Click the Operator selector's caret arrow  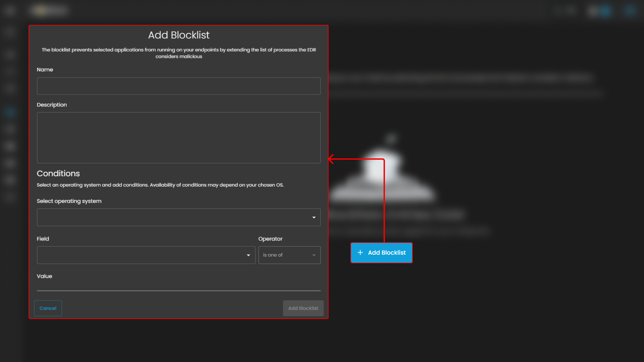click(314, 255)
